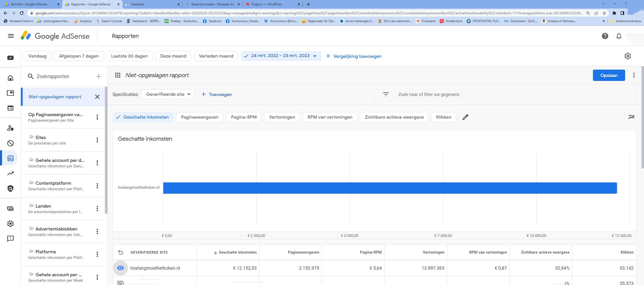This screenshot has height=285, width=644.
Task: Open the custom date range dropdown
Action: (x=281, y=56)
